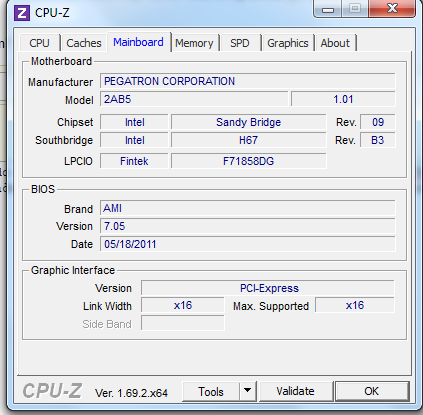
Task: Click the Max. Supported x16 value
Action: [355, 306]
